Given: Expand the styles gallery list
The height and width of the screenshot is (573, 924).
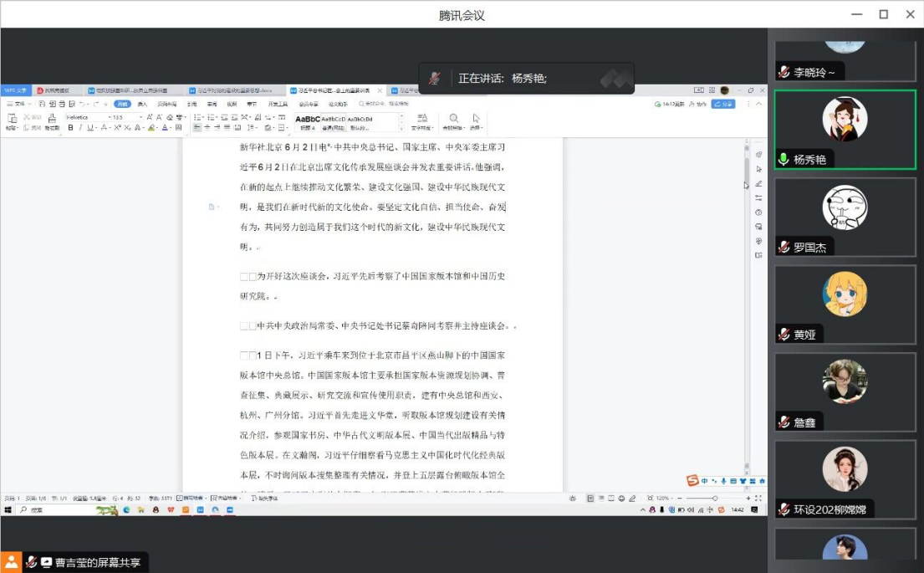Looking at the screenshot, I should [401, 128].
